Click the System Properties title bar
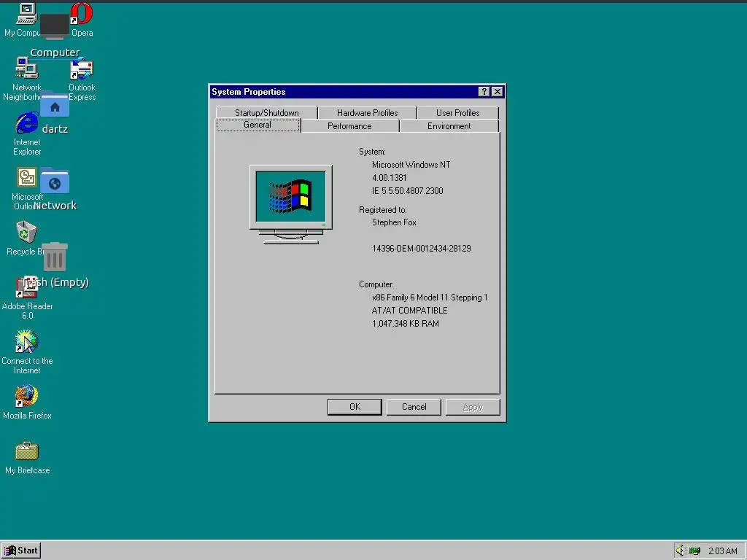The image size is (747, 560). coord(357,92)
